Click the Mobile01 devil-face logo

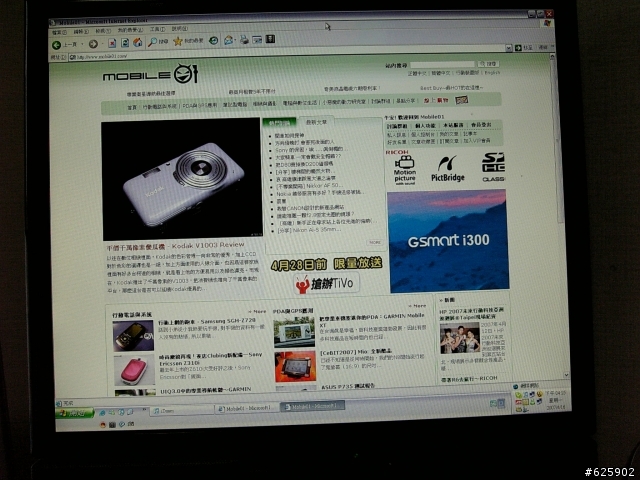pyautogui.click(x=186, y=73)
